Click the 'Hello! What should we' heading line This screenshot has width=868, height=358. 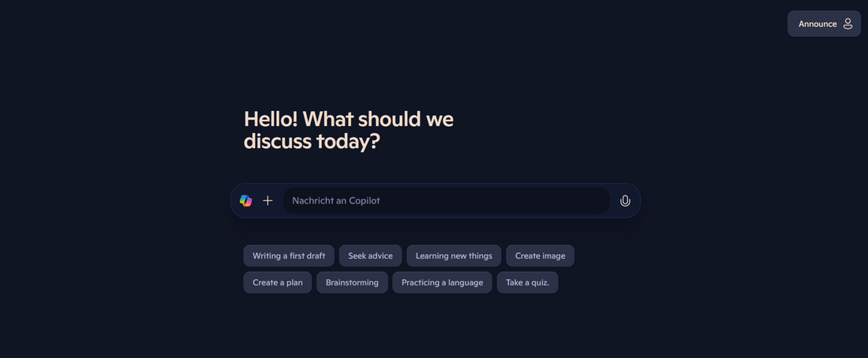(349, 119)
